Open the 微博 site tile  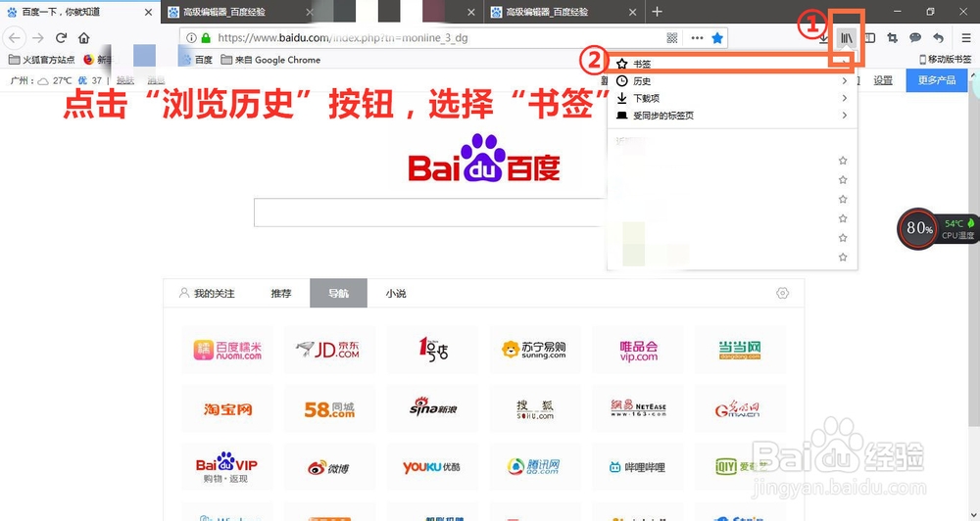click(329, 467)
